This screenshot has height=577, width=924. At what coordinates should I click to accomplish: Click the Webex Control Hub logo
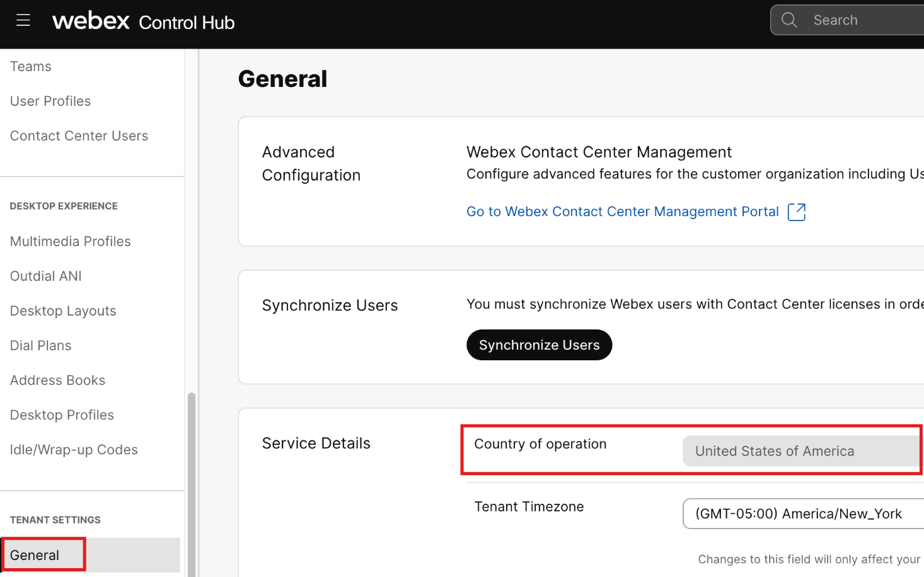143,21
